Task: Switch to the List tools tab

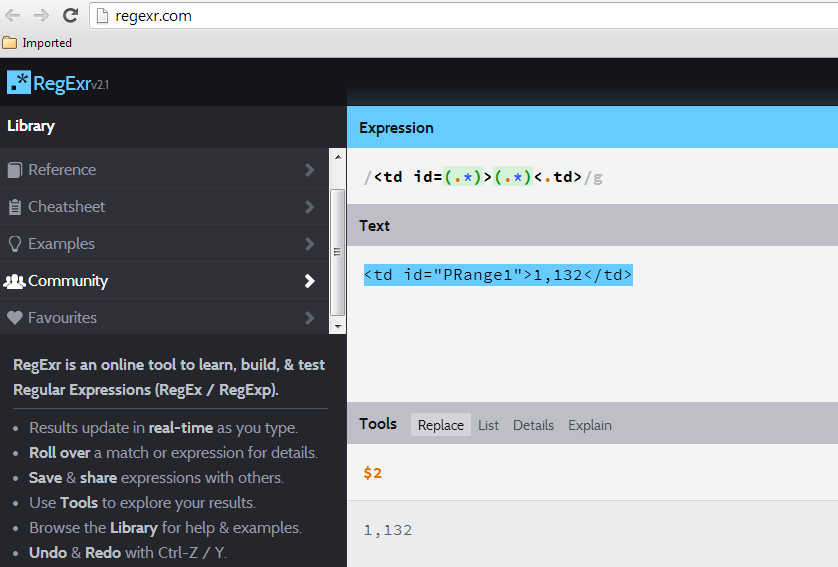Action: click(x=488, y=425)
